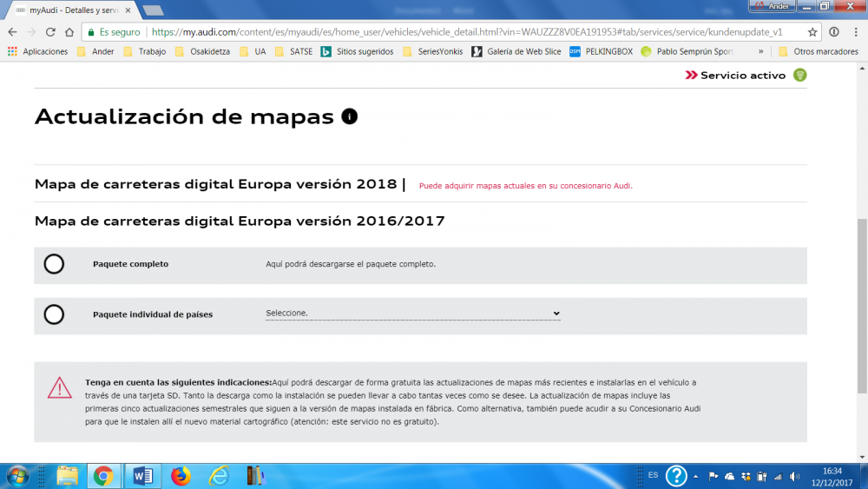This screenshot has width=868, height=489.
Task: Click the Ander Chrome profile button
Action: (x=773, y=6)
